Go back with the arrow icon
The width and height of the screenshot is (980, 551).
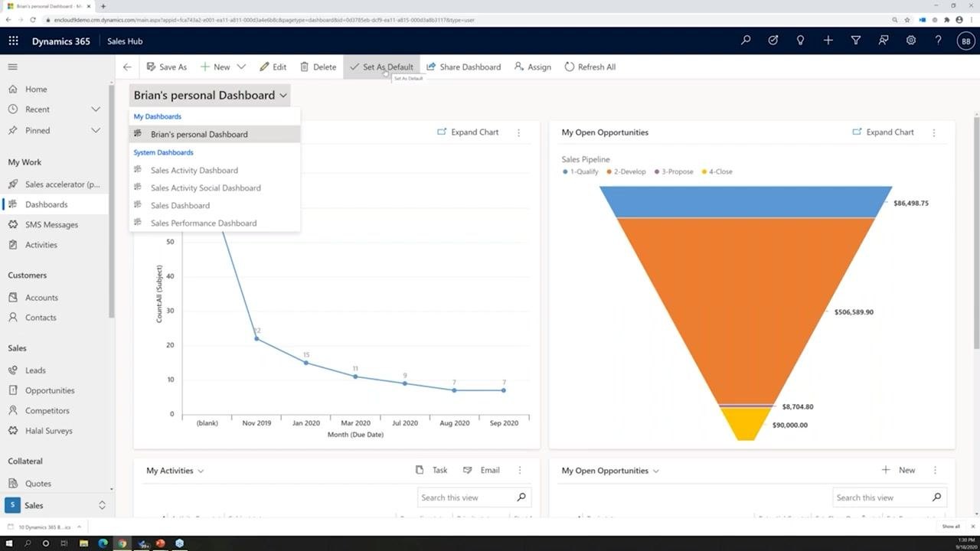click(x=127, y=67)
